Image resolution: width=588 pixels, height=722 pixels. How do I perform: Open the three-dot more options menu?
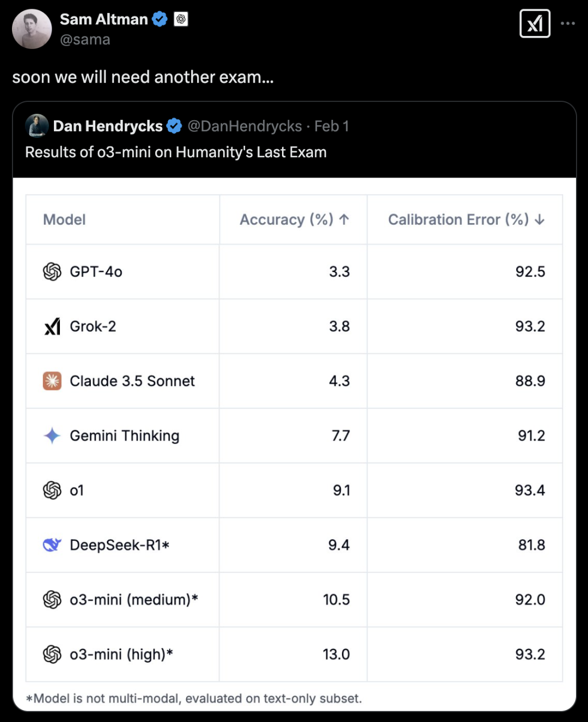568,23
